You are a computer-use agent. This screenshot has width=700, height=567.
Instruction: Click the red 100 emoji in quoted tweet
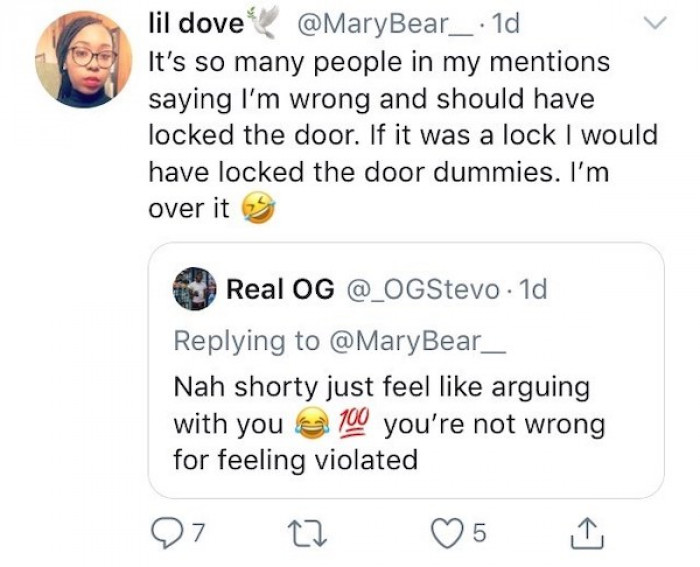pyautogui.click(x=354, y=423)
